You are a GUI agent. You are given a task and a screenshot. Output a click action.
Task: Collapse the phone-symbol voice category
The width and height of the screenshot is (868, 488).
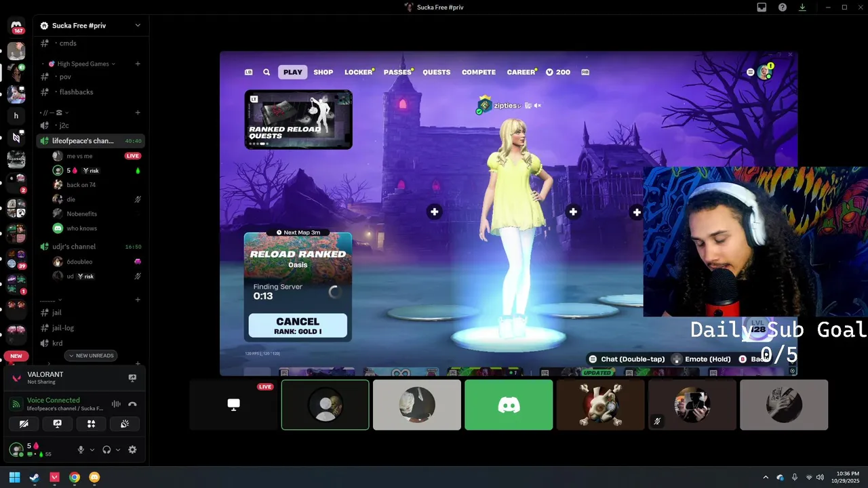click(55, 113)
